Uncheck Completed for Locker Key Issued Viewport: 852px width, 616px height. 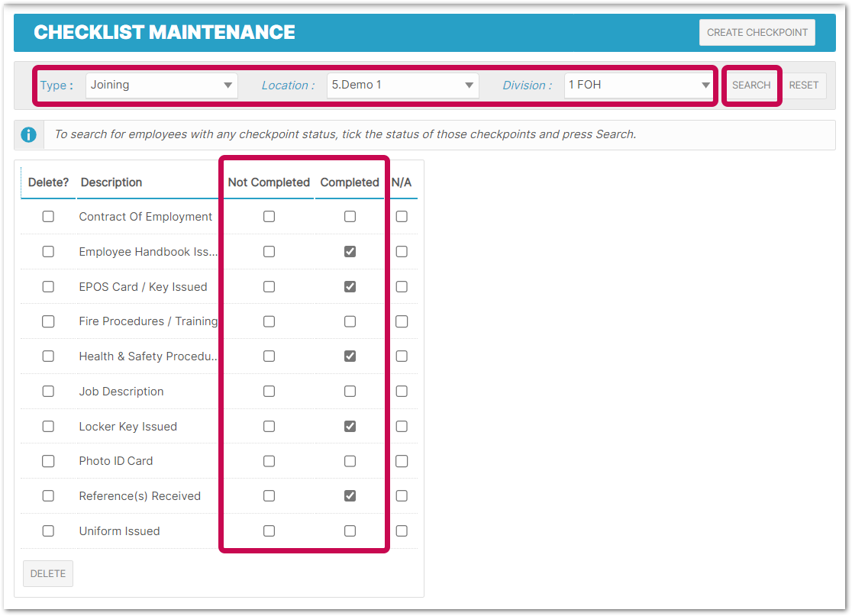point(350,427)
